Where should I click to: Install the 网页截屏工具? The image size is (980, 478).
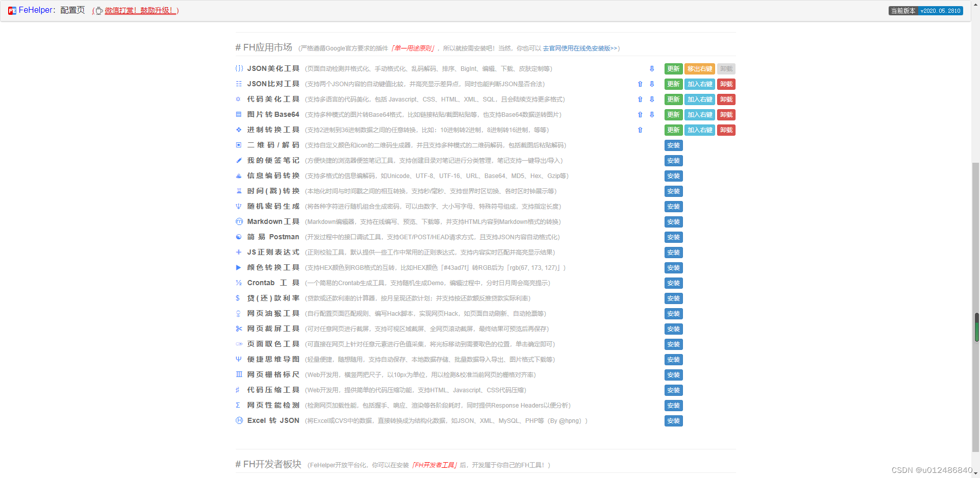pyautogui.click(x=674, y=329)
